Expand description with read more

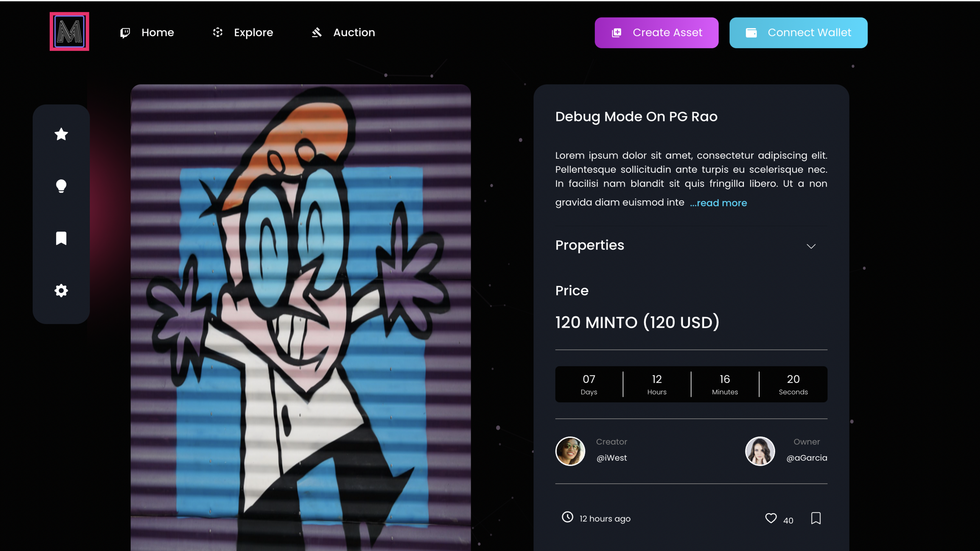click(718, 203)
